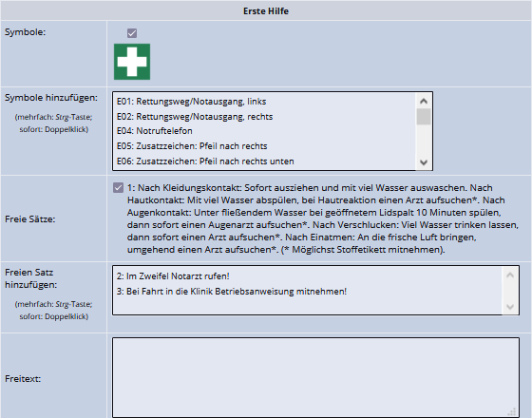Click down arrow in free sentence list

pos(510,307)
